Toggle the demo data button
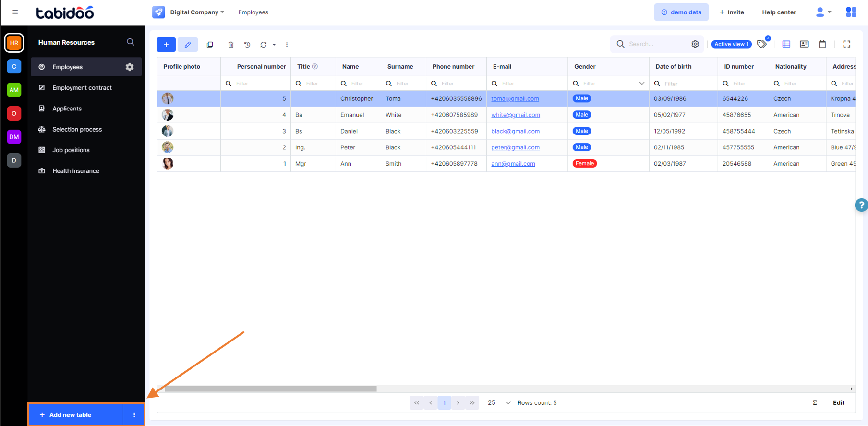 (x=681, y=12)
